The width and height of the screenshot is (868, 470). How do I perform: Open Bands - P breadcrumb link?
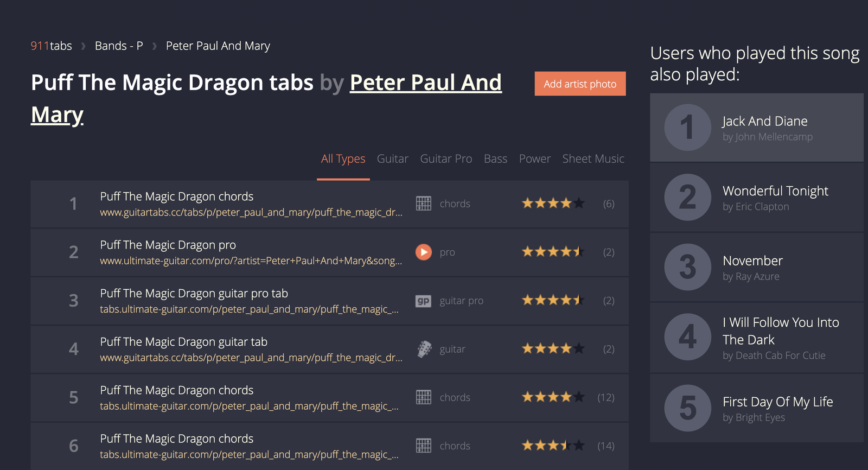(x=119, y=46)
